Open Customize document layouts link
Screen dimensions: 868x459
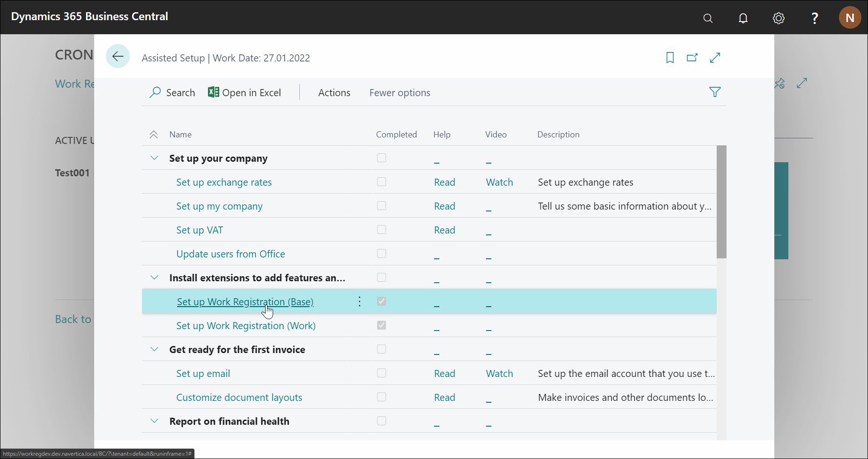point(239,398)
